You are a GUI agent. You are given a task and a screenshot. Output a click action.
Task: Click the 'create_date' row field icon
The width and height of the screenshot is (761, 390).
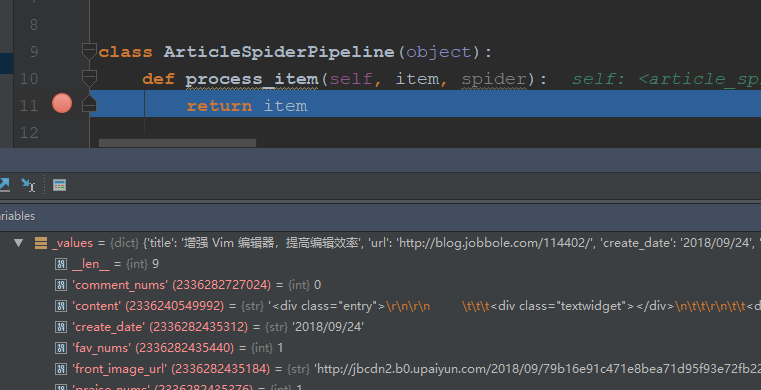click(61, 327)
